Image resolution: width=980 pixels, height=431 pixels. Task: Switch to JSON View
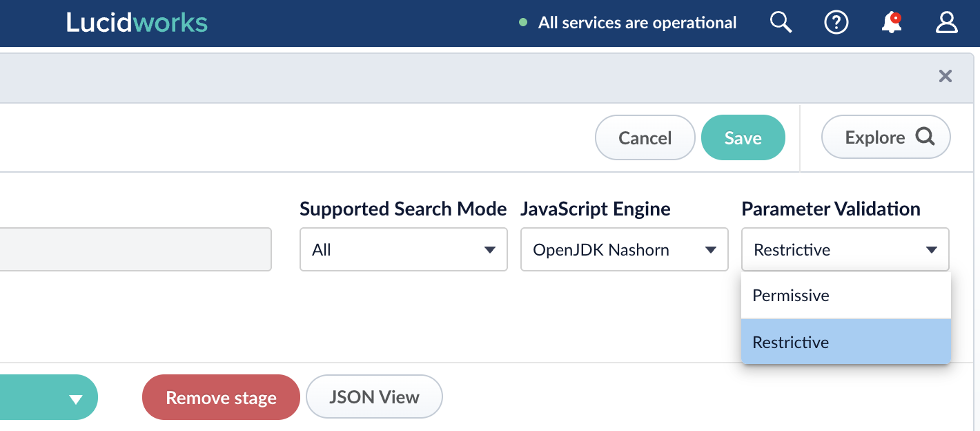[x=374, y=396]
